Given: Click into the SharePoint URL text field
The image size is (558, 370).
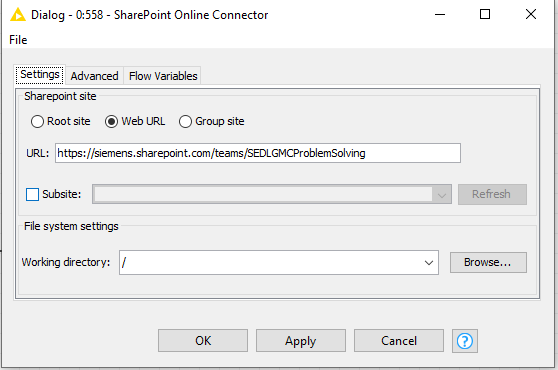Looking at the screenshot, I should (x=258, y=153).
